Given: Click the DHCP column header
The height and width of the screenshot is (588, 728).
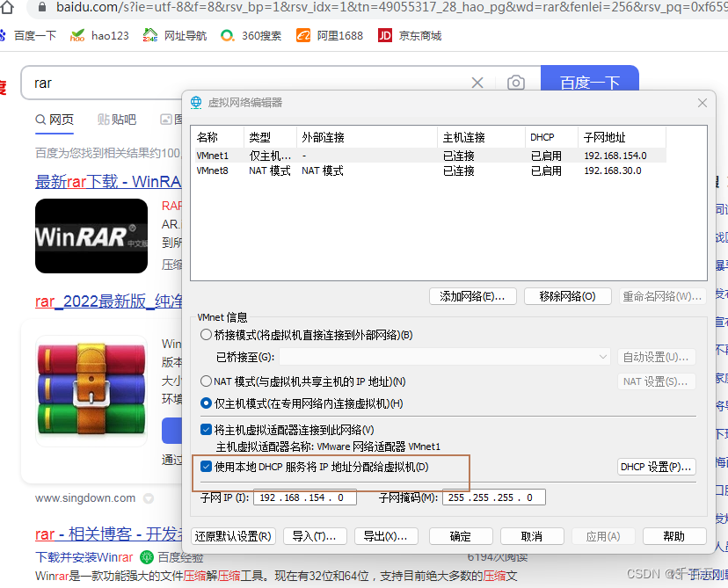Looking at the screenshot, I should tap(551, 137).
